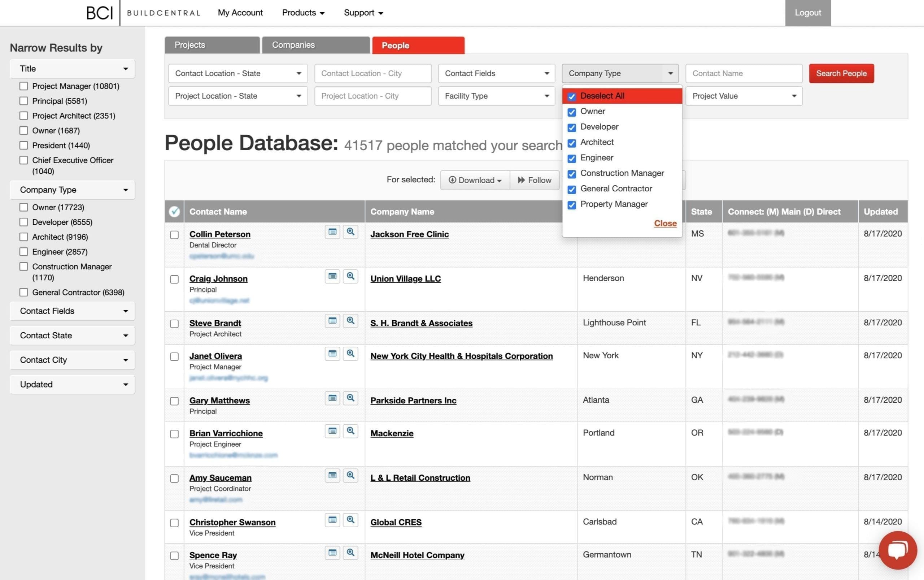Screen dimensions: 924x580
Task: Click magnifier icon for Spence Ray
Action: click(x=350, y=553)
